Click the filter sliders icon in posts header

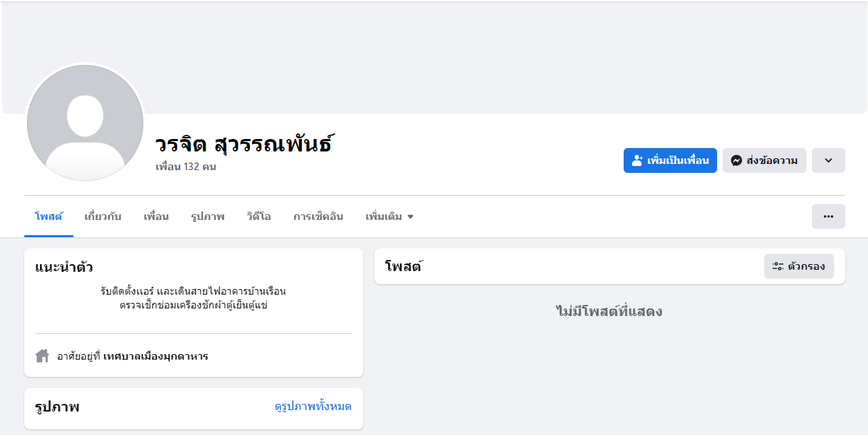[x=778, y=266]
